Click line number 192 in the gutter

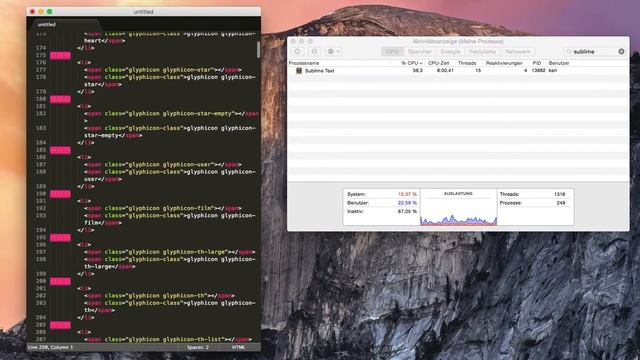tap(41, 208)
